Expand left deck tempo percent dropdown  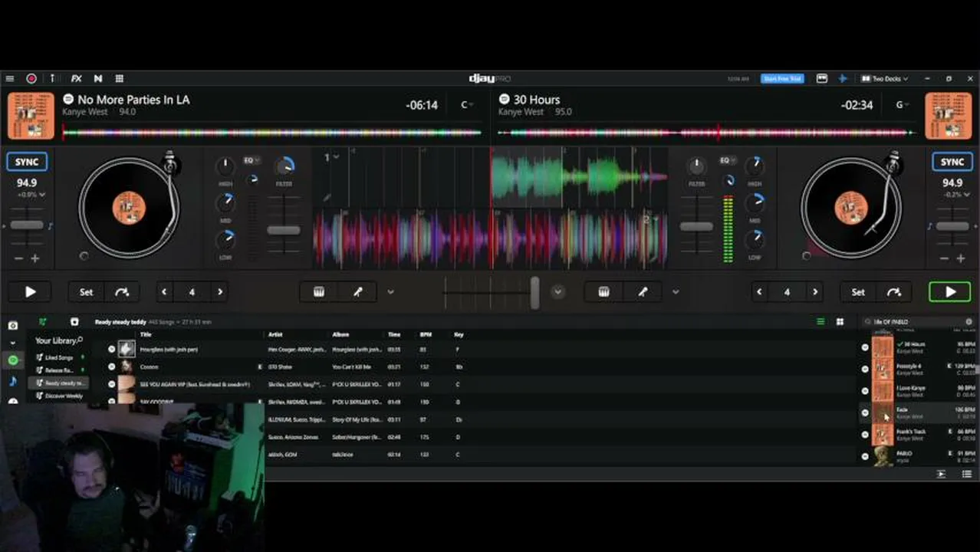click(x=32, y=195)
